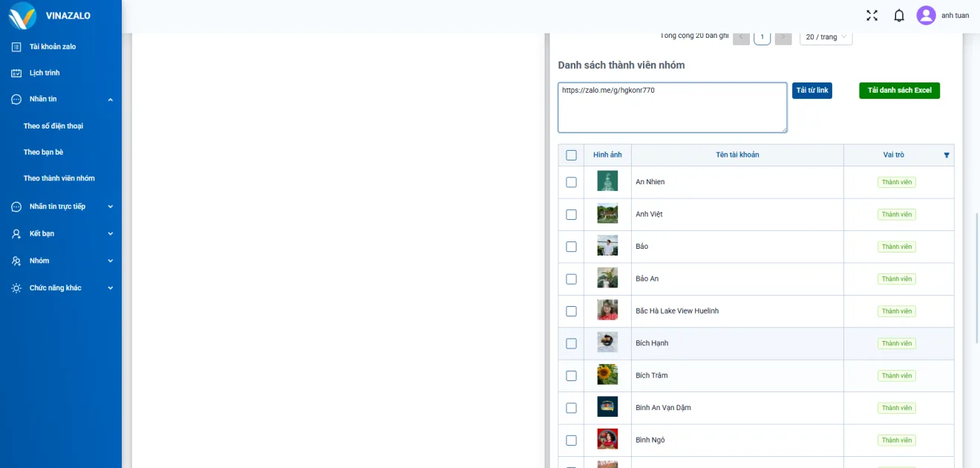Click the user avatar icon for anh tuan

(x=926, y=16)
